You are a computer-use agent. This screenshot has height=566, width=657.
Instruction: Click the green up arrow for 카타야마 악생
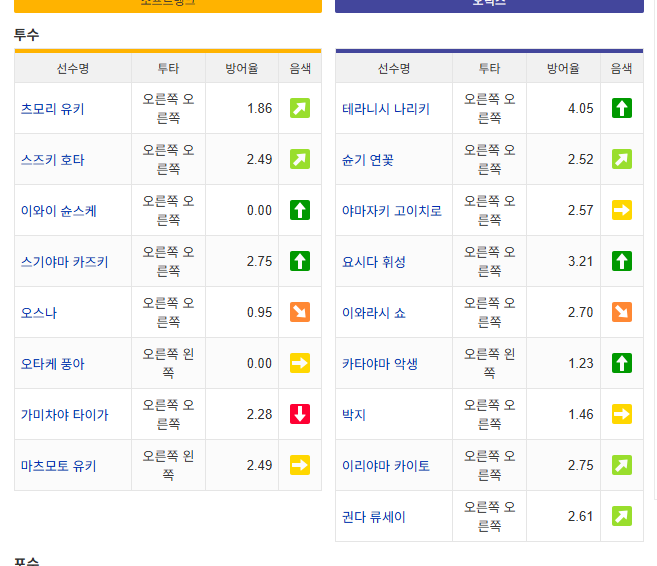(x=622, y=363)
